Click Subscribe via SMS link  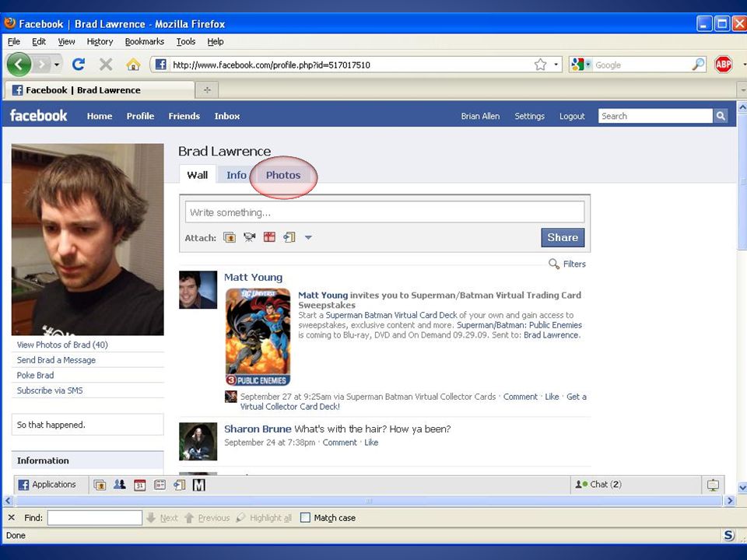[50, 390]
